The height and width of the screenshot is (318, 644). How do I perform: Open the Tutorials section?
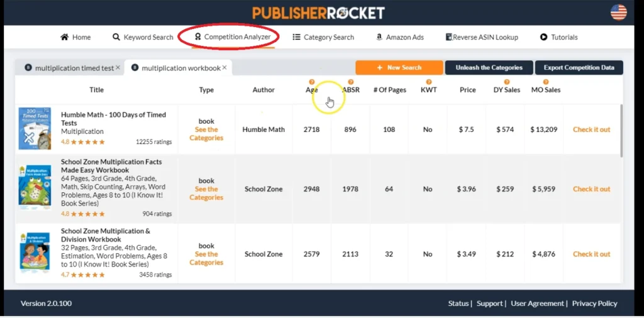(558, 37)
